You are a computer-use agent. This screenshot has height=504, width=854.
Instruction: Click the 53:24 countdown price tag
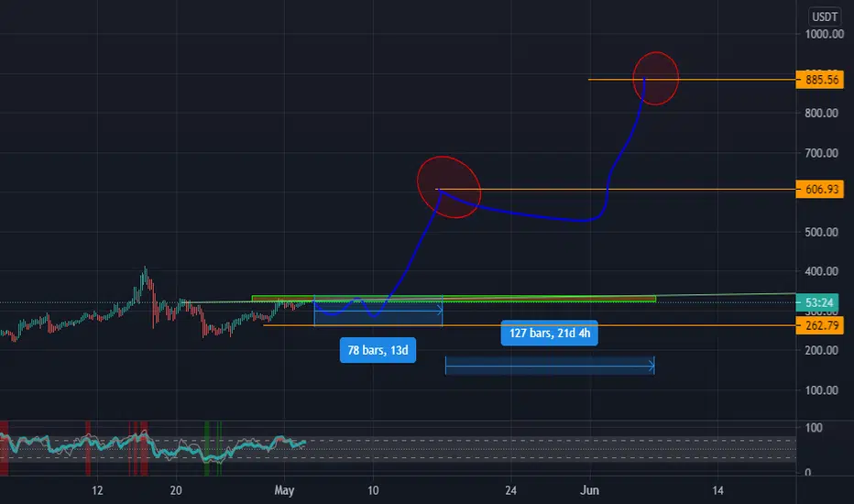tap(817, 302)
